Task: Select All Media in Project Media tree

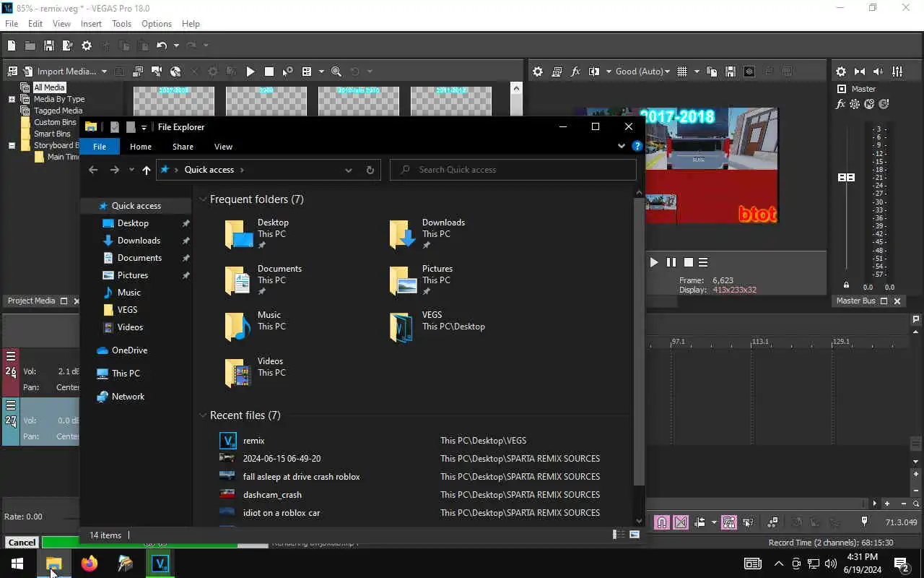Action: [49, 87]
